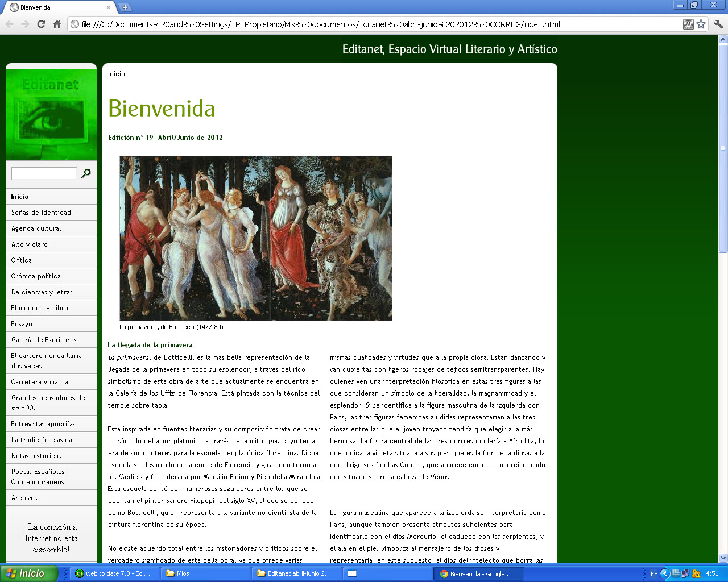This screenshot has height=582, width=728.
Task: Open the Windows Inicio start button
Action: [28, 573]
